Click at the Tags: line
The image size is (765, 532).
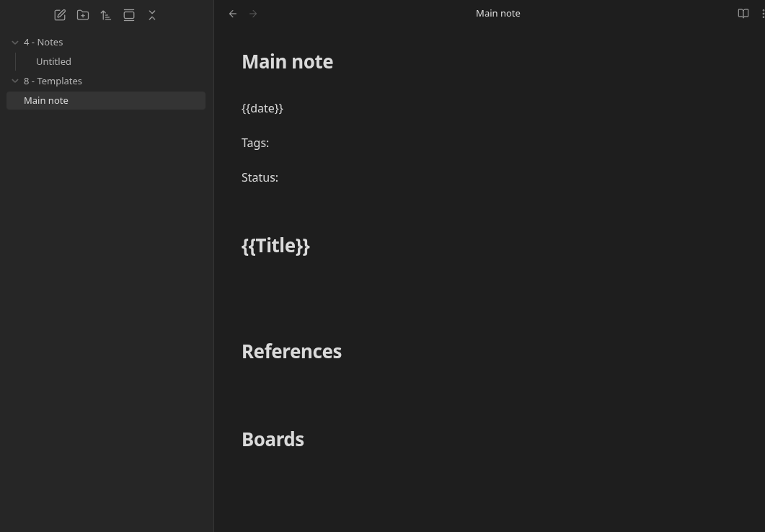click(255, 143)
